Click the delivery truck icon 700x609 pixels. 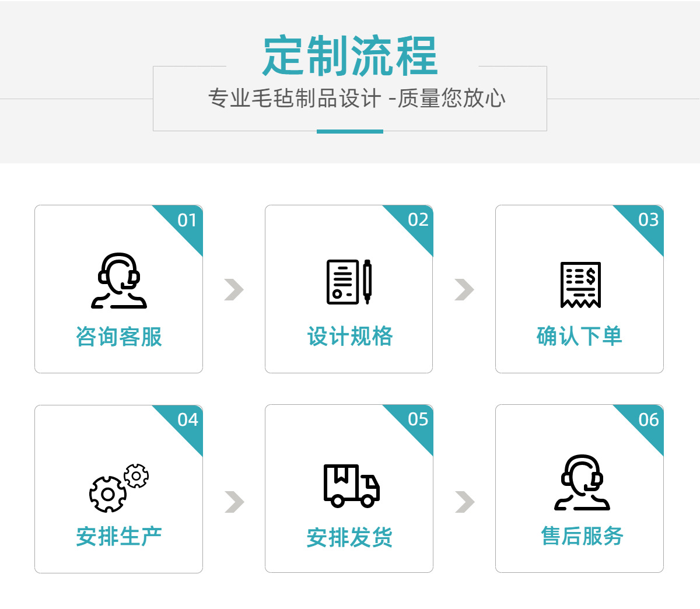point(352,485)
